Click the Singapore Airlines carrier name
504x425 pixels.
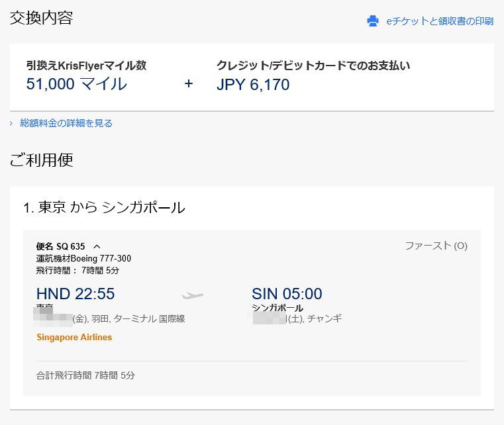tap(74, 337)
